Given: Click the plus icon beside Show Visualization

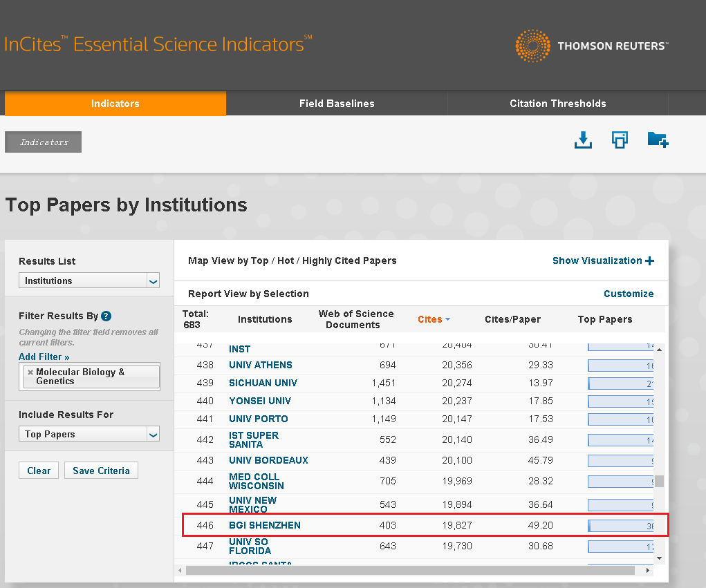Looking at the screenshot, I should [x=649, y=261].
